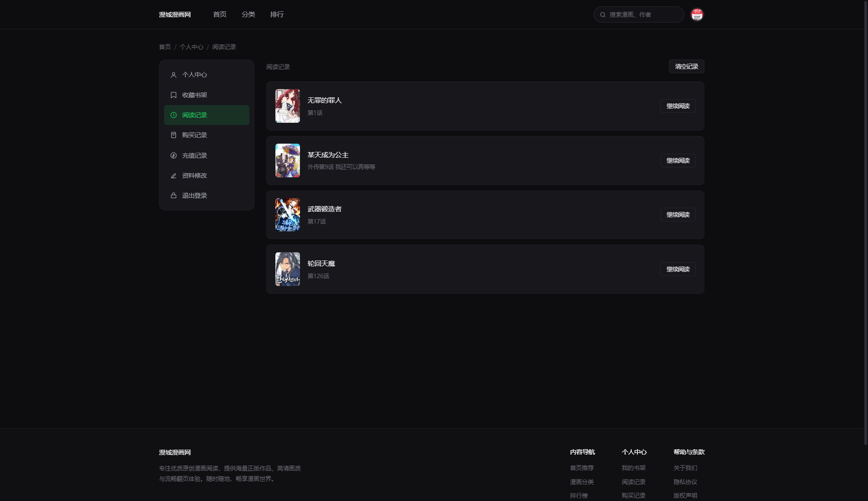Open the 无罪的罪人 cover thumbnail
Screen dimensions: 868x501
288,106
